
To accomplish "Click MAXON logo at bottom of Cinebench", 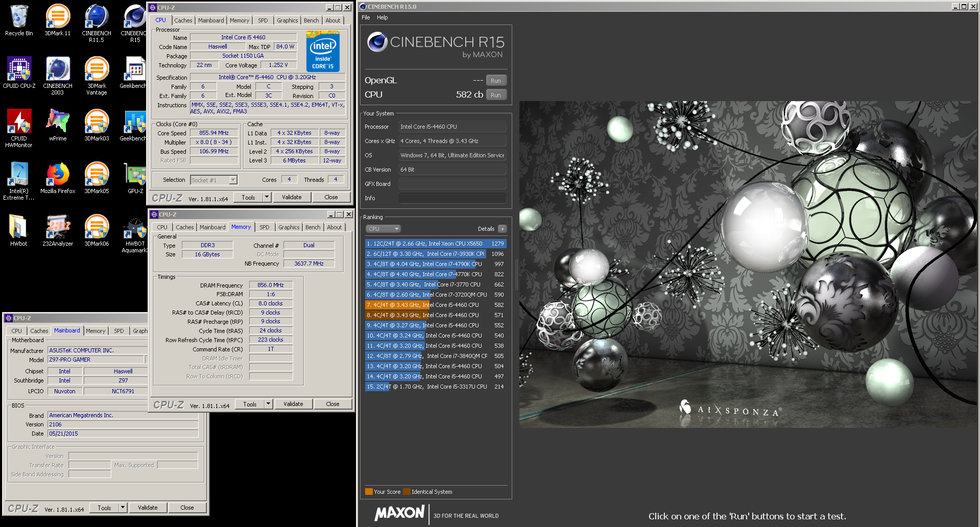I will (399, 514).
